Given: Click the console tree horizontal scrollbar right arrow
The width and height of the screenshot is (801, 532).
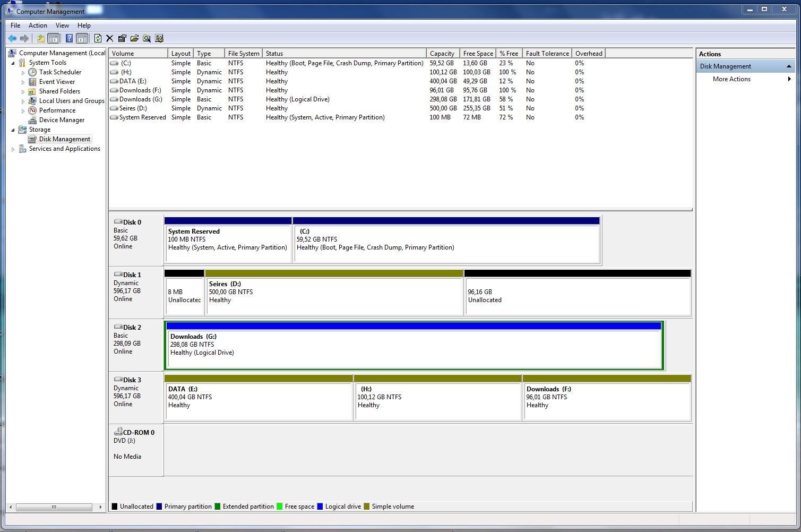Looking at the screenshot, I should coord(100,507).
